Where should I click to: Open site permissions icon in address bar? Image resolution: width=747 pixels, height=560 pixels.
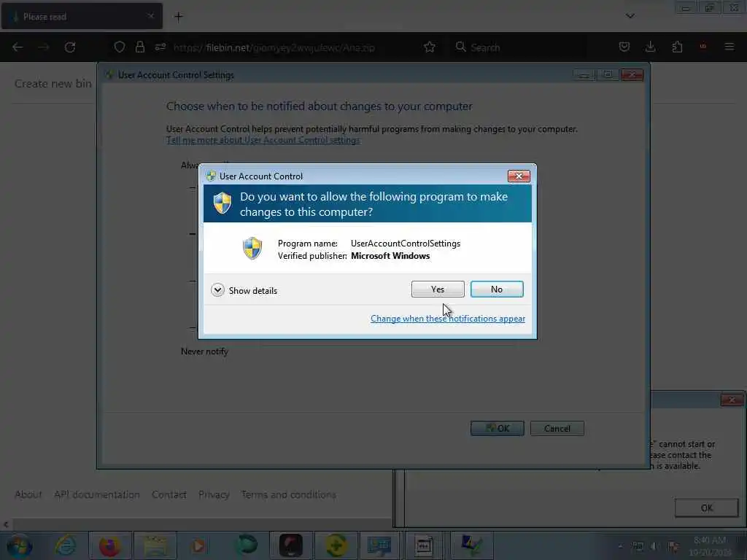click(x=160, y=47)
